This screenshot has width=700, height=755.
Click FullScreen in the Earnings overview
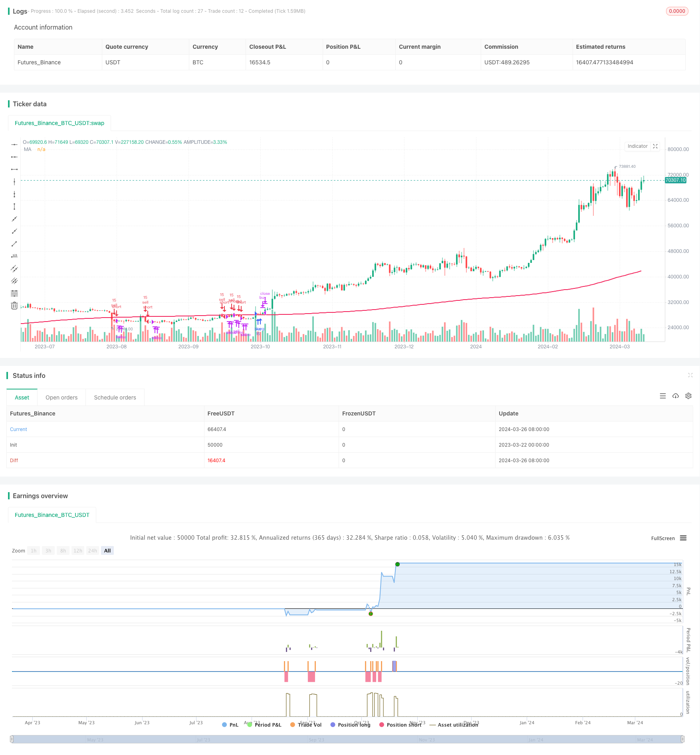[662, 538]
